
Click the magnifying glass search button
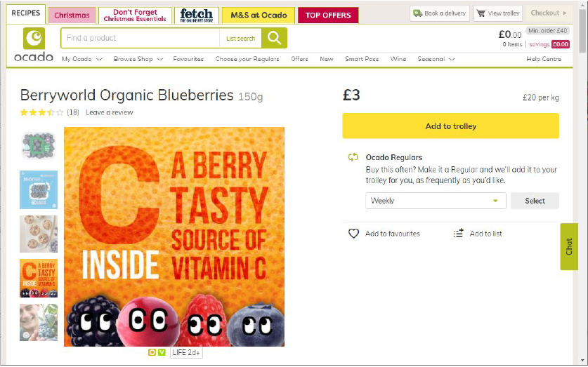(x=274, y=38)
